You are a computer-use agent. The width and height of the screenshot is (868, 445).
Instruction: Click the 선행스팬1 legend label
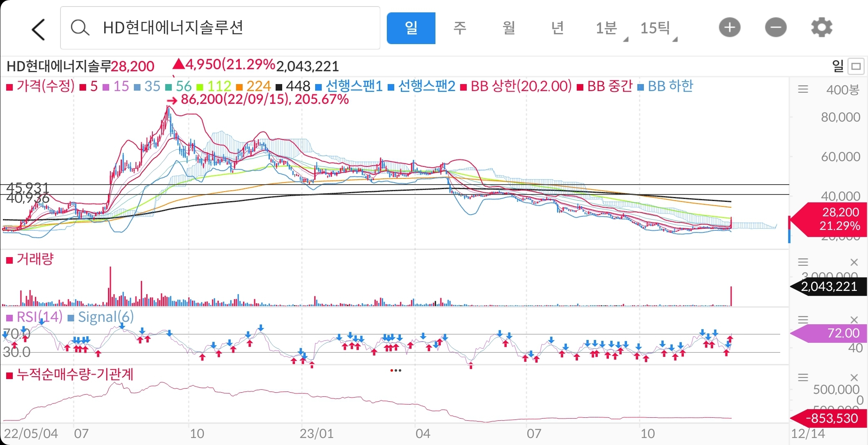tap(349, 86)
